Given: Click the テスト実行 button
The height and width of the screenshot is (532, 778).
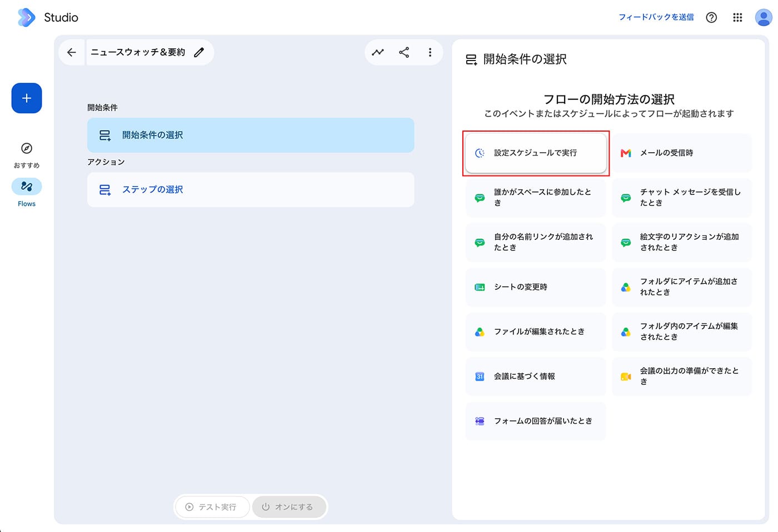Looking at the screenshot, I should [x=212, y=507].
